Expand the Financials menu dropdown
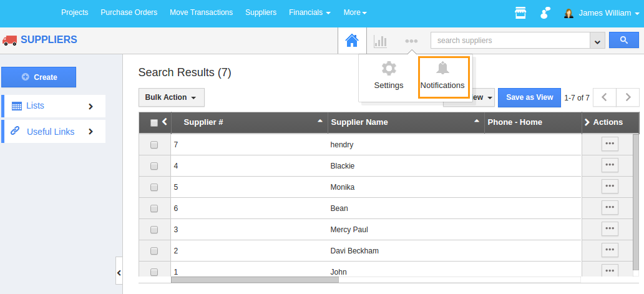This screenshot has height=294, width=644. point(310,12)
